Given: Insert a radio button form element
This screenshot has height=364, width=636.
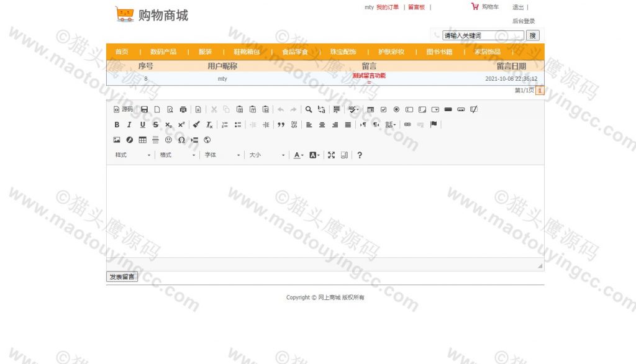Looking at the screenshot, I should pyautogui.click(x=397, y=109).
